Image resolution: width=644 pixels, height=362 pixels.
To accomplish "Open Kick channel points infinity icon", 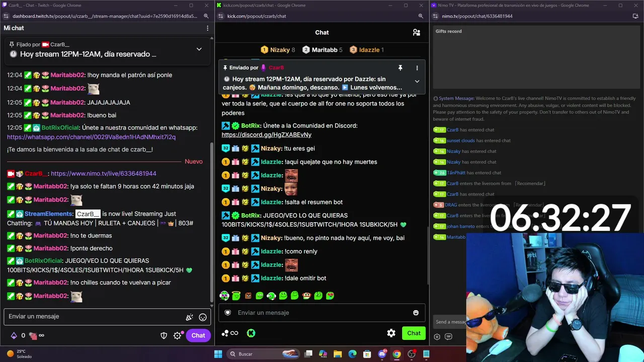I will point(230,333).
